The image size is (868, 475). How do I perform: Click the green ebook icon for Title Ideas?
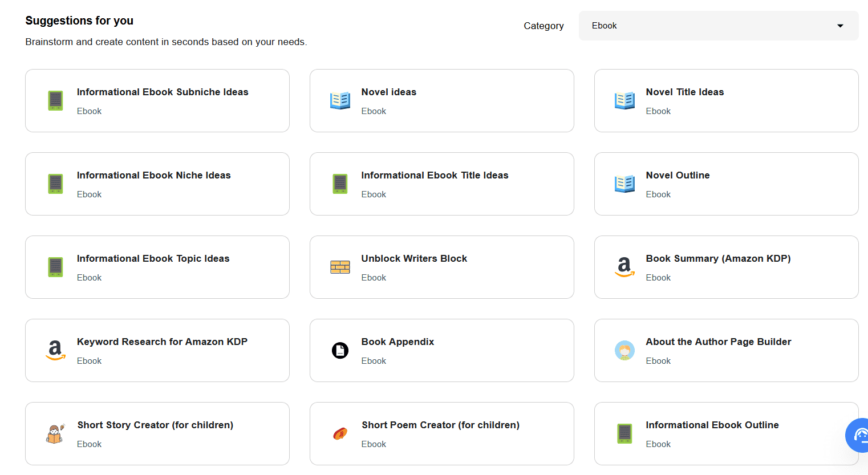point(340,184)
